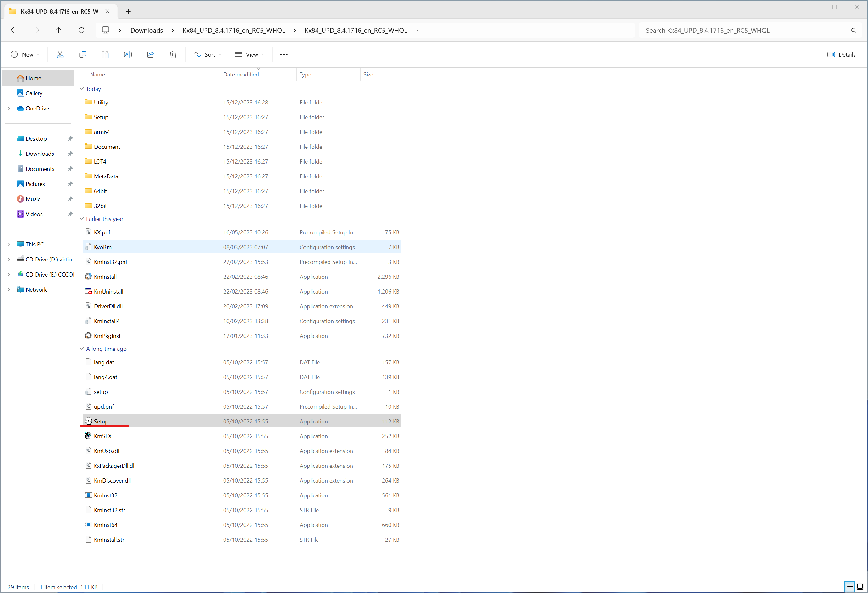868x593 pixels.
Task: Click the Paste clipboard icon
Action: pyautogui.click(x=105, y=54)
